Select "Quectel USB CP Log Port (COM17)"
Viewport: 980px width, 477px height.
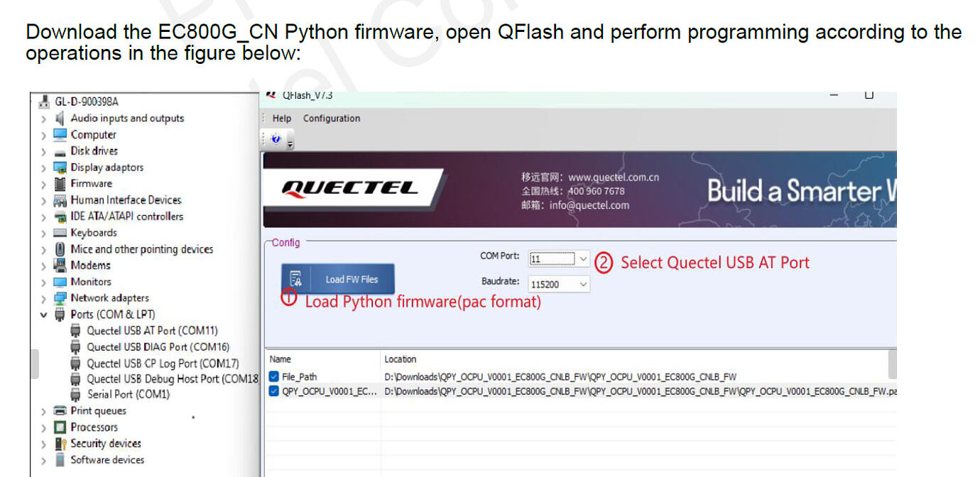163,363
